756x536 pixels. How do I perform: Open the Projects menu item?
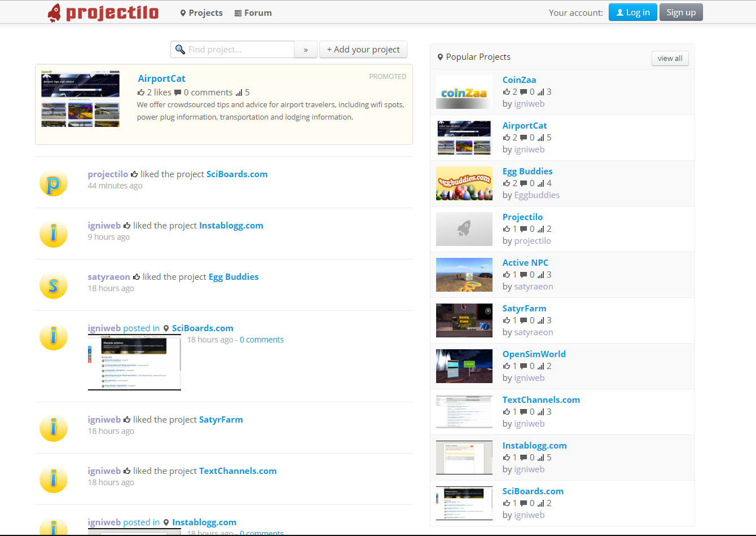201,13
